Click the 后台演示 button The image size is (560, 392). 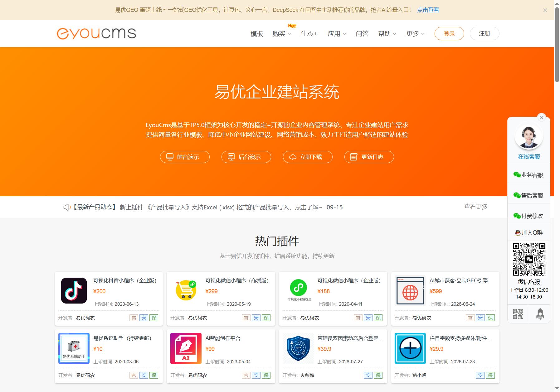point(246,157)
